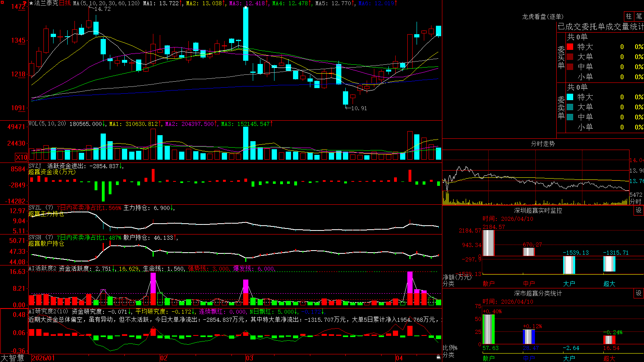The width and height of the screenshot is (644, 362).
Task: Click the 委卖单 section label
Action: click(561, 107)
